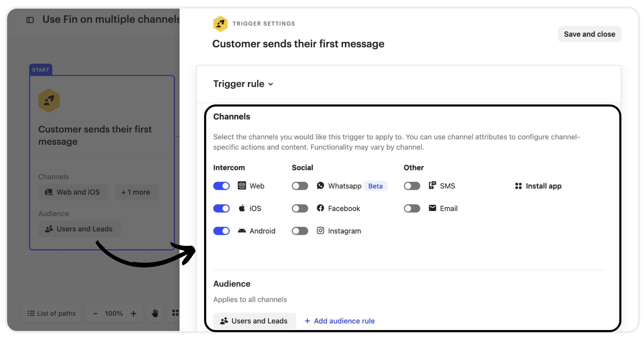
Task: Click the START label tab
Action: coord(41,70)
